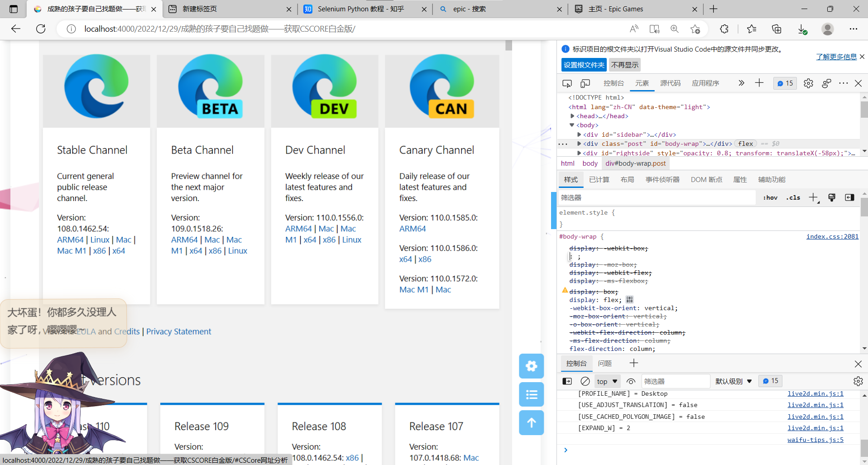Viewport: 868px width, 465px height.
Task: Expand the div body-wrap node
Action: 579,144
